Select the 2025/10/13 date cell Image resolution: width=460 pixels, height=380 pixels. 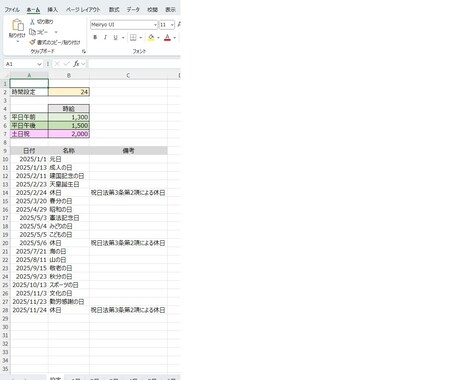point(29,285)
